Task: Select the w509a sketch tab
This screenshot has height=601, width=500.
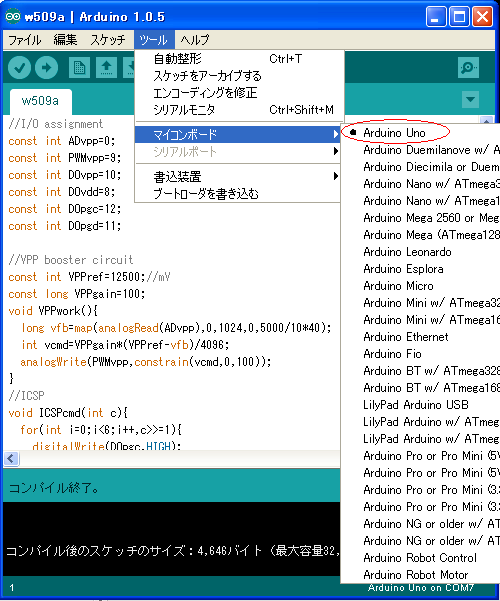Action: [x=40, y=101]
